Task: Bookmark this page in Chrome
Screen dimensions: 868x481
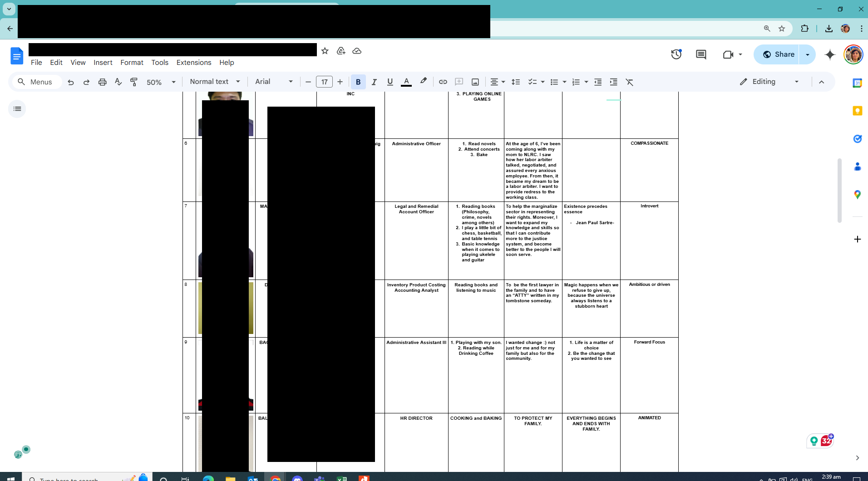Action: pos(782,29)
